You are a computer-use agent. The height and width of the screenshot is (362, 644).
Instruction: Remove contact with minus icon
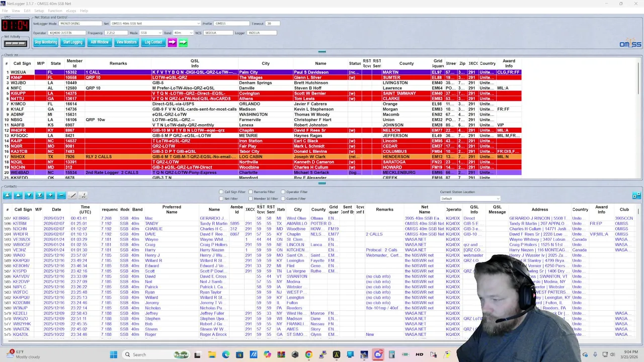point(61,195)
